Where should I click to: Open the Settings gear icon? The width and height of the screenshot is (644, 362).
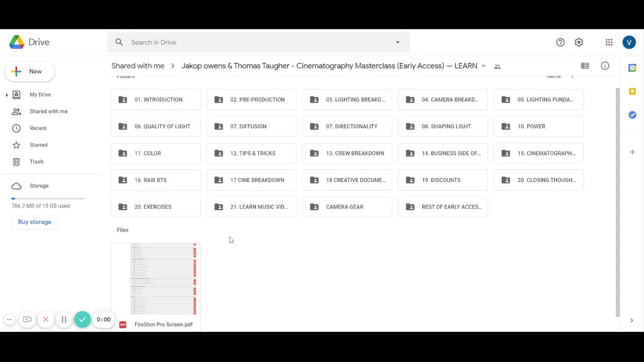[x=579, y=42]
